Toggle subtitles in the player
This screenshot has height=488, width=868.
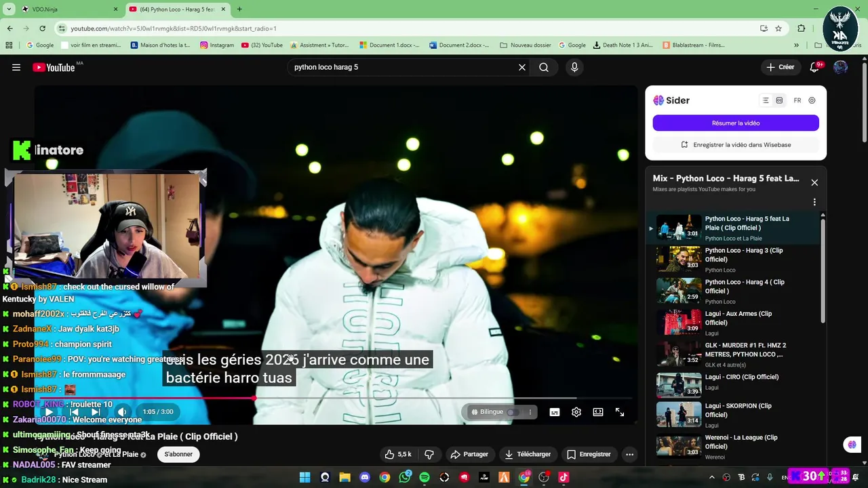(555, 412)
